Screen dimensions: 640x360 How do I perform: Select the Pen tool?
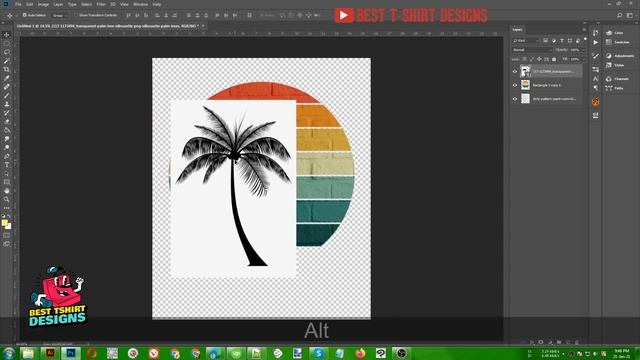7,156
